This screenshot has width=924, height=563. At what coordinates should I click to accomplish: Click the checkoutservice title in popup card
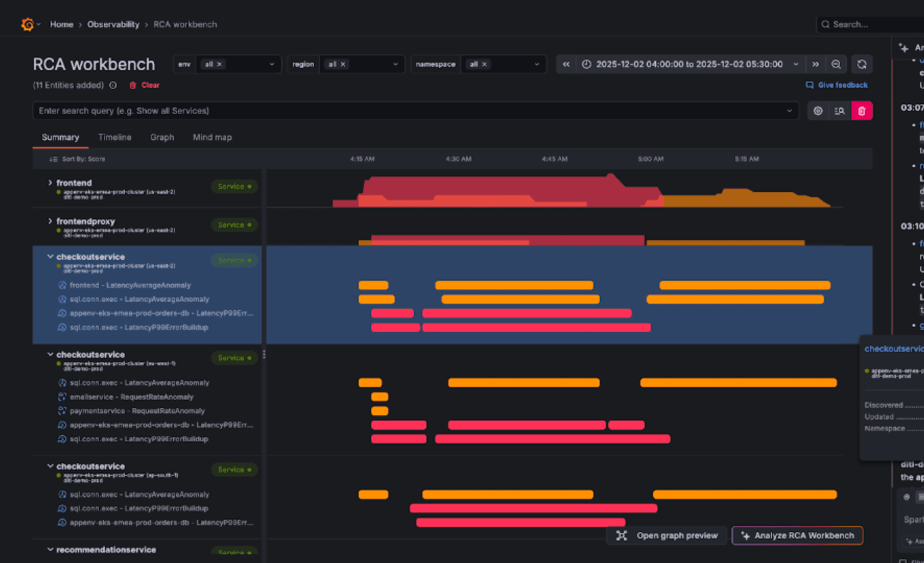click(x=894, y=348)
